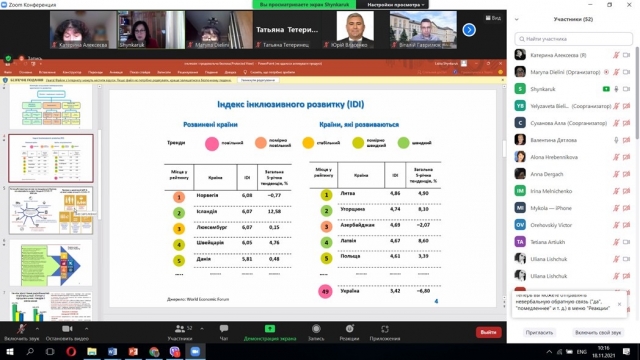The width and height of the screenshot is (640, 360).
Task: Click Maryna Dielini's recording indicator icon
Action: (x=606, y=72)
